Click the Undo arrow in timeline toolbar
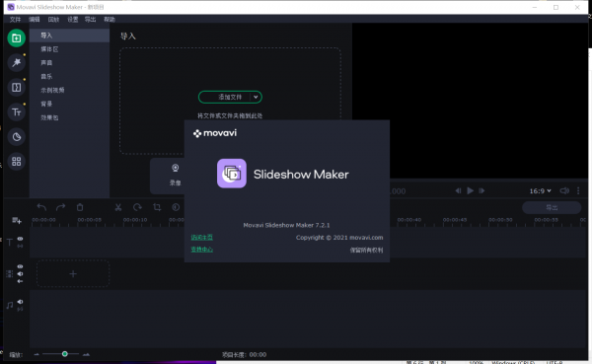Screen dimensions: 592x364 click(41, 207)
